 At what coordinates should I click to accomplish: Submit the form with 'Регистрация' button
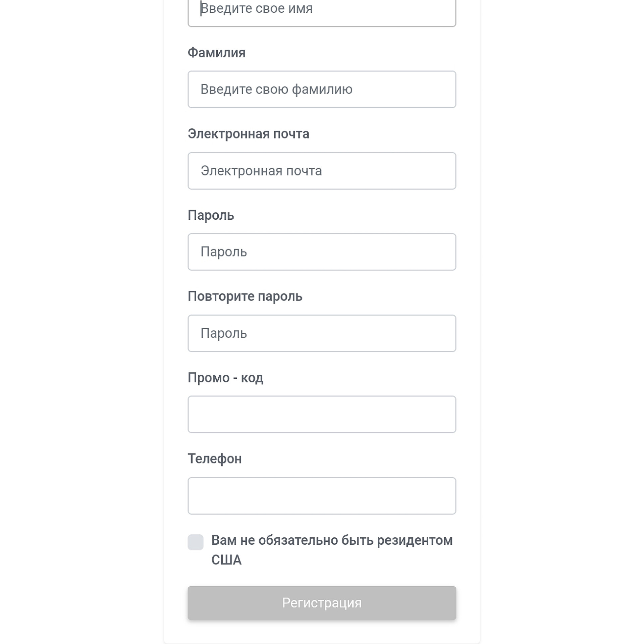coord(322,603)
